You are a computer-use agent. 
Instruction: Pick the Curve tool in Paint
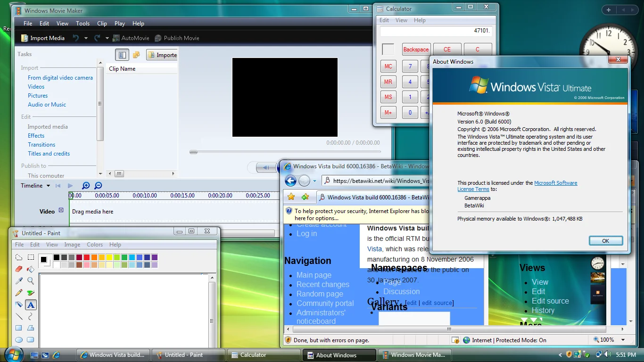(31, 316)
